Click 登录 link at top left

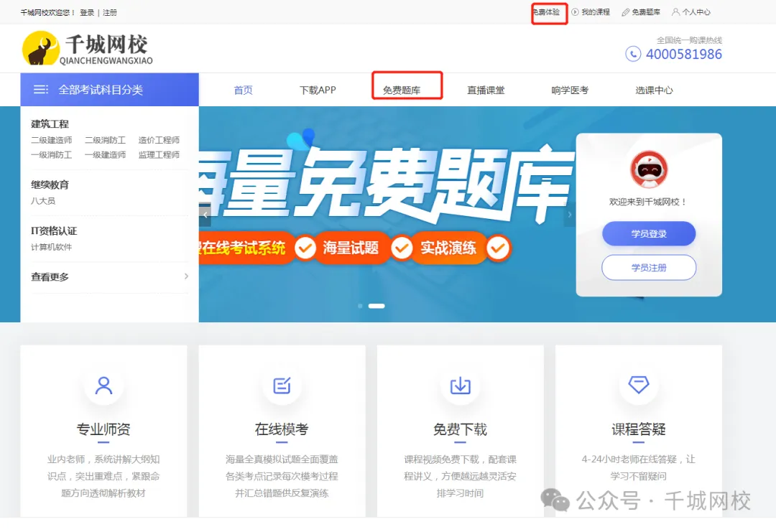(87, 12)
